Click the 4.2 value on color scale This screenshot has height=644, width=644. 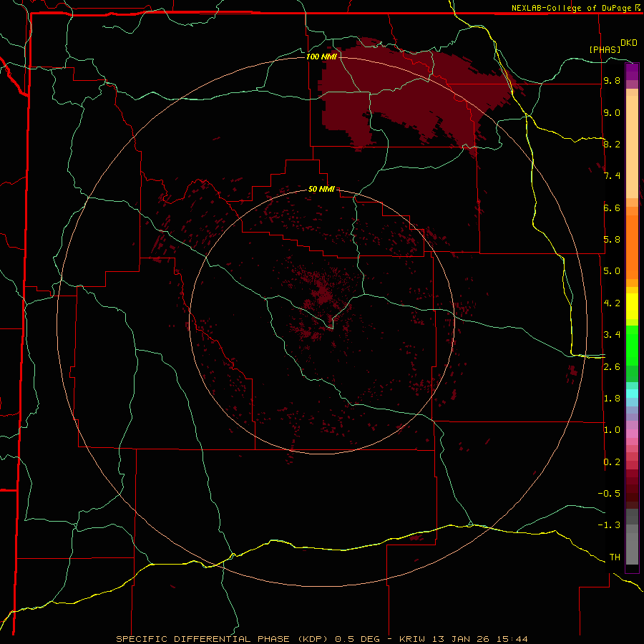[x=612, y=303]
